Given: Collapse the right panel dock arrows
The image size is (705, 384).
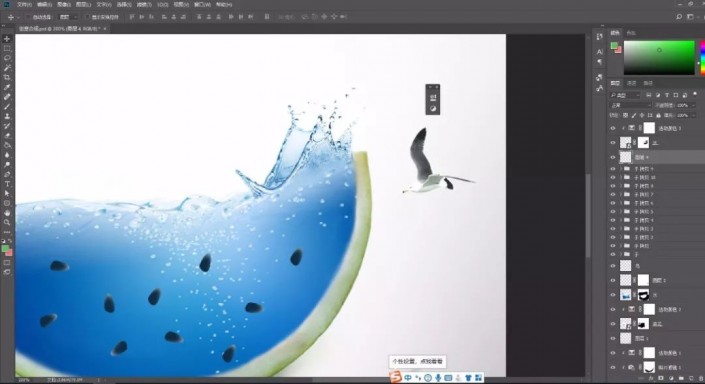Looking at the screenshot, I should point(602,26).
